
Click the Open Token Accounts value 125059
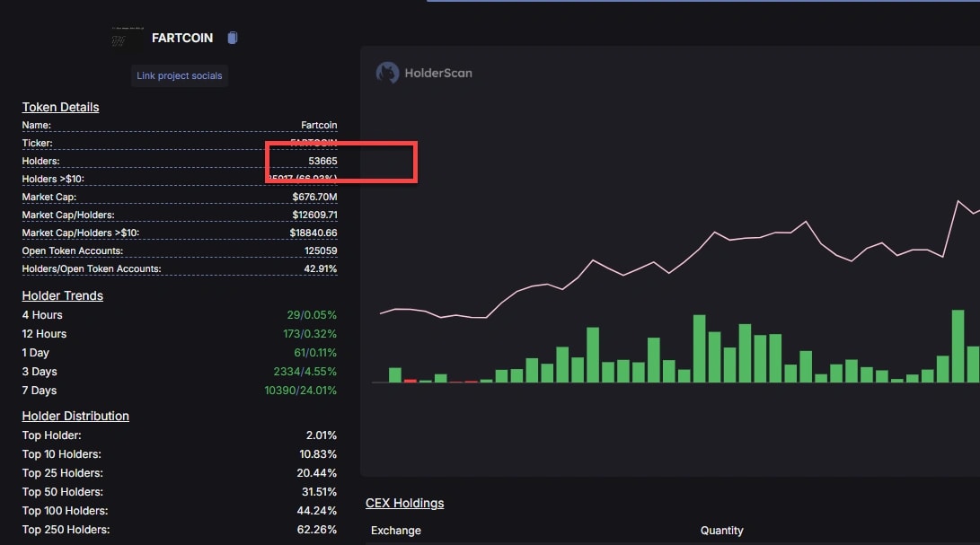click(x=321, y=251)
